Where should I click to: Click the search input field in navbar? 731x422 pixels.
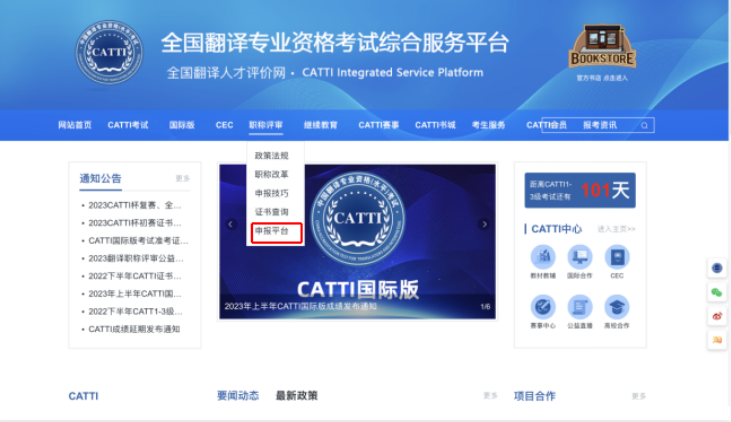(x=605, y=126)
